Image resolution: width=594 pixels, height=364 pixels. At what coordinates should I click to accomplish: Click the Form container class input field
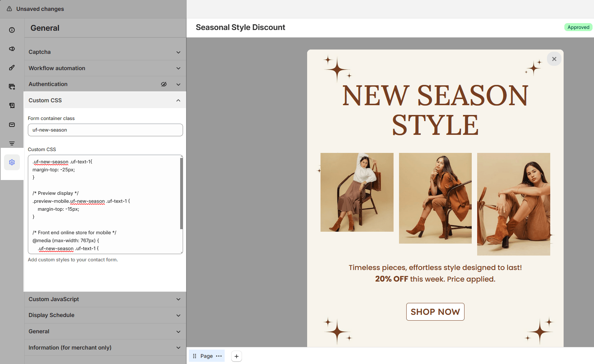[105, 130]
